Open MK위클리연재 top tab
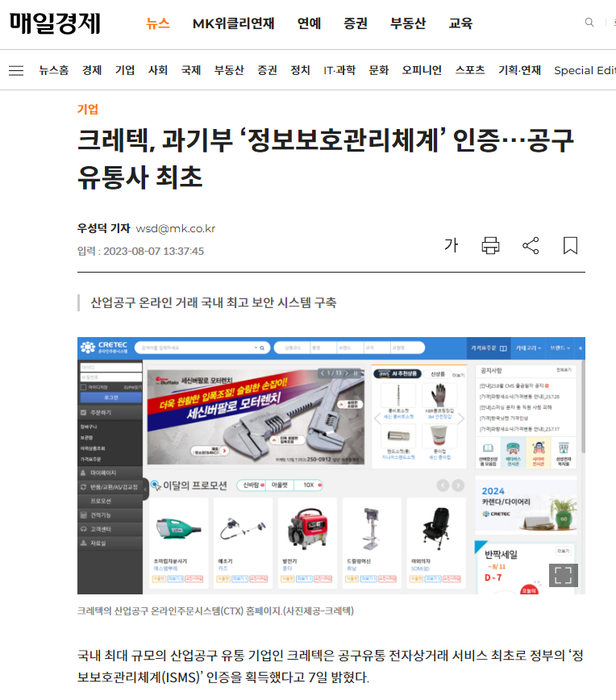The width and height of the screenshot is (616, 700). point(234,23)
